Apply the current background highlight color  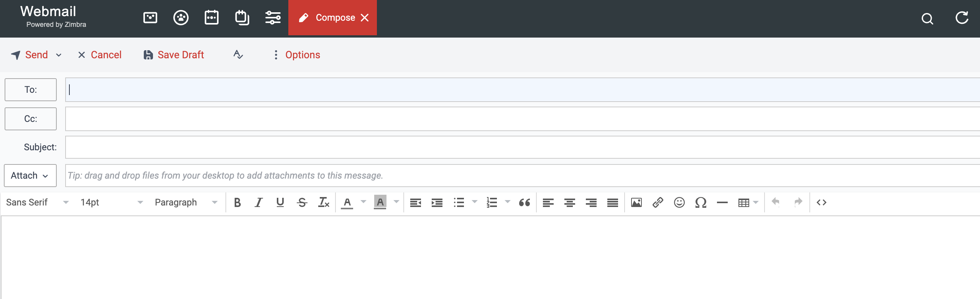tap(380, 202)
